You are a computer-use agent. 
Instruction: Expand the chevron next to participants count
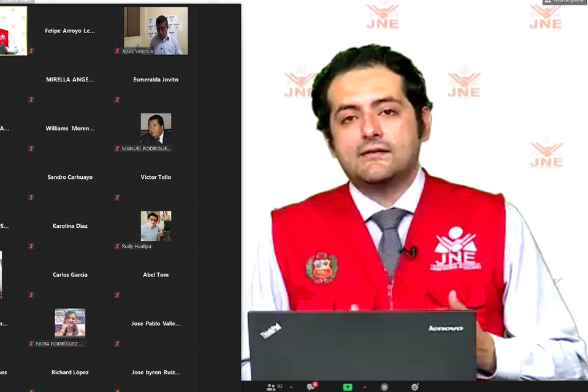point(291,387)
